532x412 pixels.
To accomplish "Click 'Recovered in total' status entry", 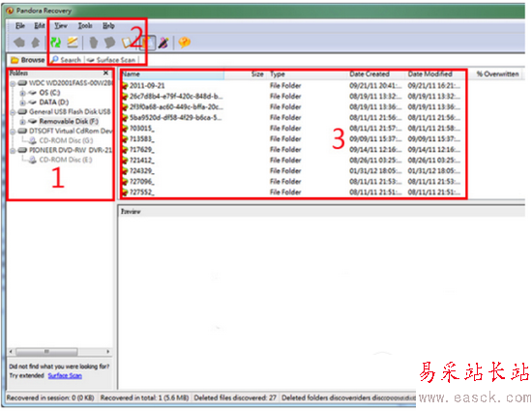I will [x=144, y=397].
